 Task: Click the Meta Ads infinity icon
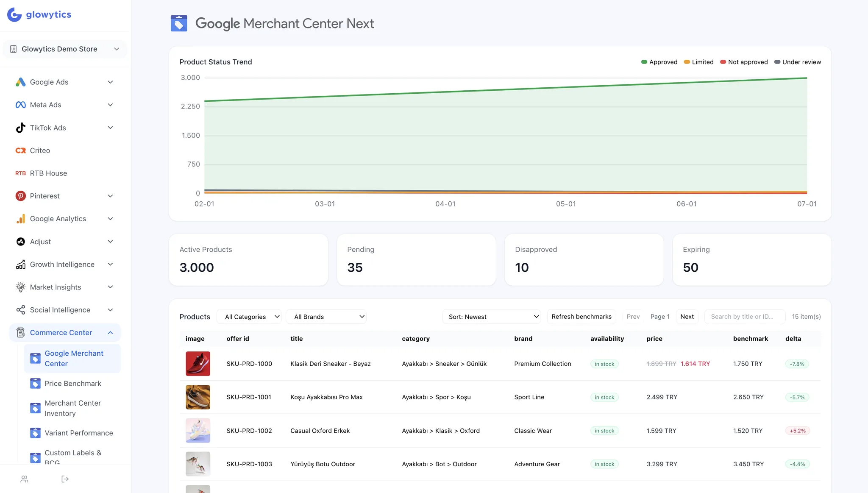(x=20, y=105)
